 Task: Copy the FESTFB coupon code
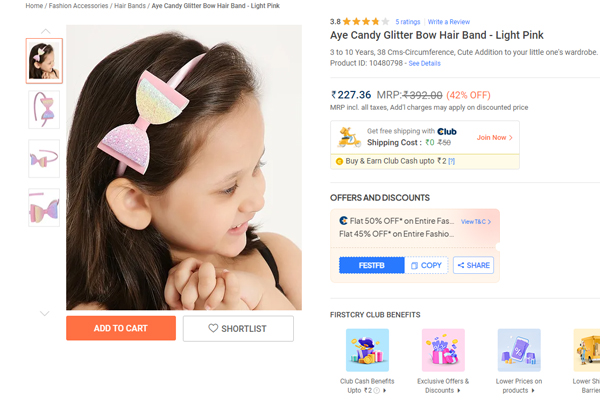tap(425, 265)
